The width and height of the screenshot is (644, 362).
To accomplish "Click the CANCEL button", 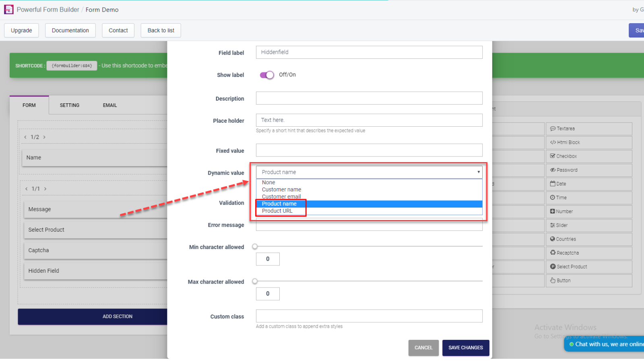I will 423,348.
